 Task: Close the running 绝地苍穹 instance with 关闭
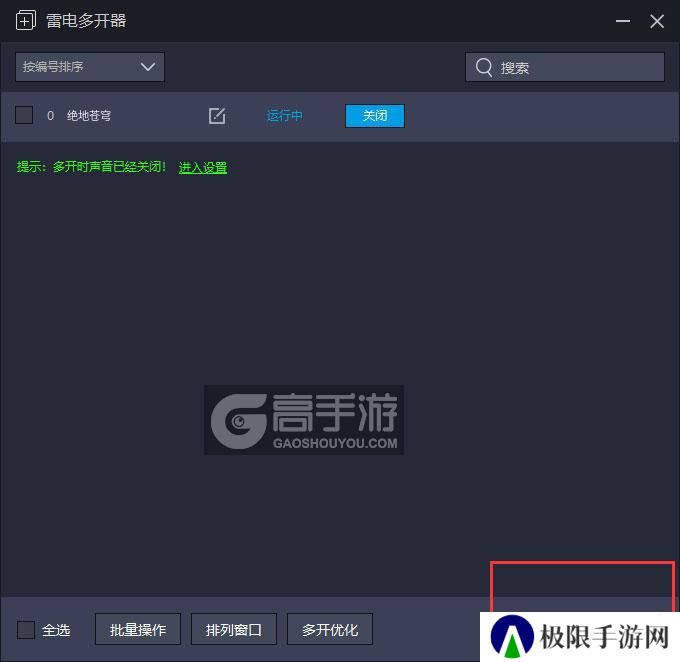coord(375,116)
